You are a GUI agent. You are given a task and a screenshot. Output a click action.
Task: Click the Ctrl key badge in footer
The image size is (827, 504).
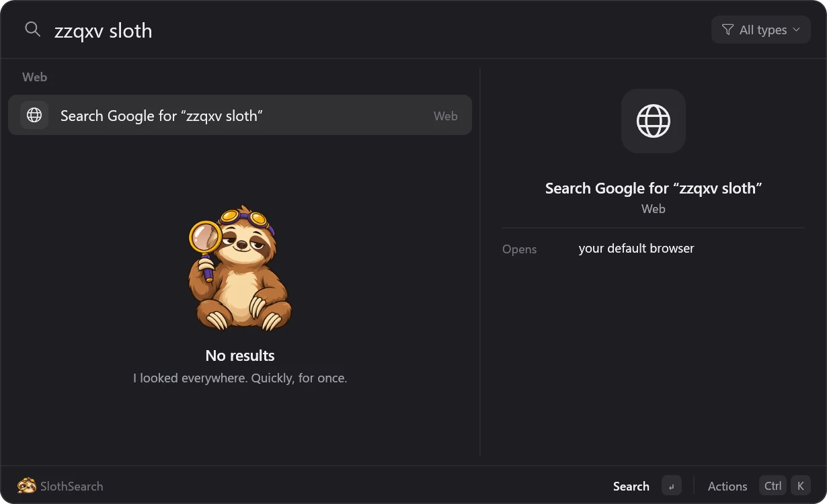(773, 486)
